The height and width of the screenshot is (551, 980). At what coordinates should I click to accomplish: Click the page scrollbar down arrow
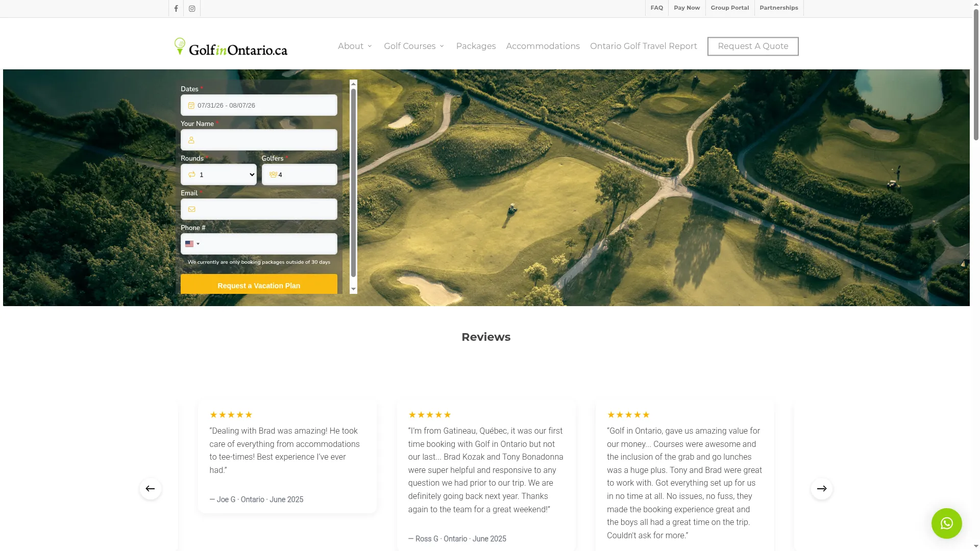pyautogui.click(x=976, y=546)
